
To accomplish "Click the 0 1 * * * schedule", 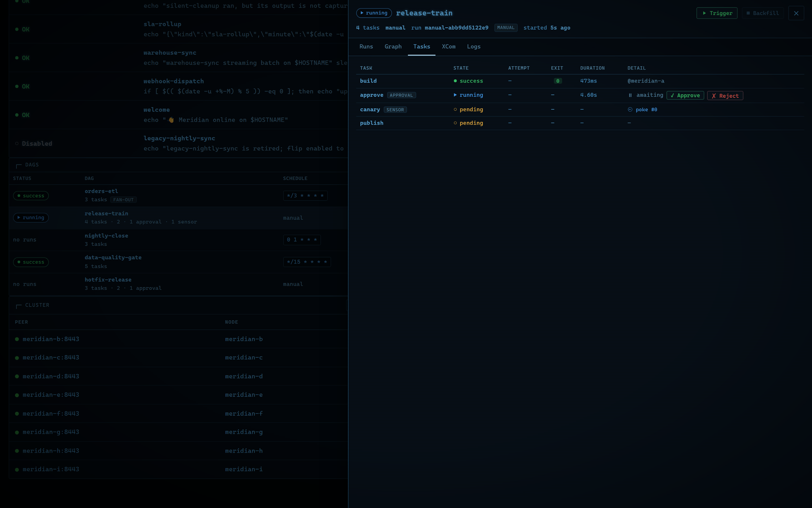I will tap(302, 240).
